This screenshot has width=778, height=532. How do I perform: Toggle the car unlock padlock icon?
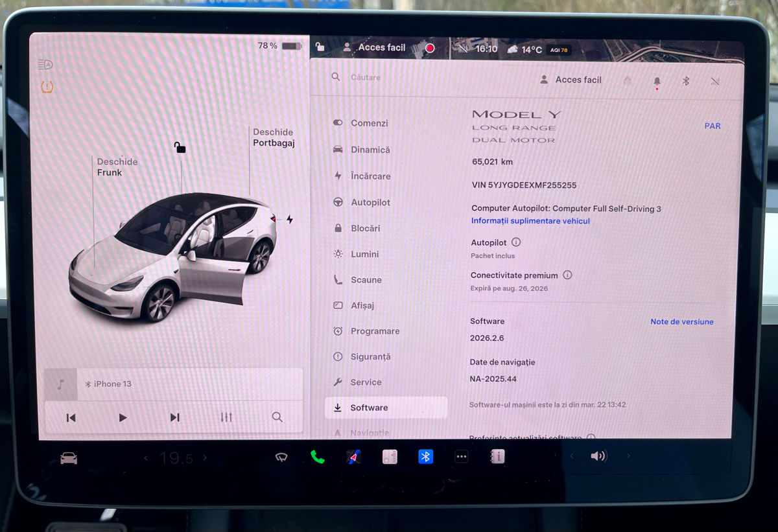[x=180, y=147]
